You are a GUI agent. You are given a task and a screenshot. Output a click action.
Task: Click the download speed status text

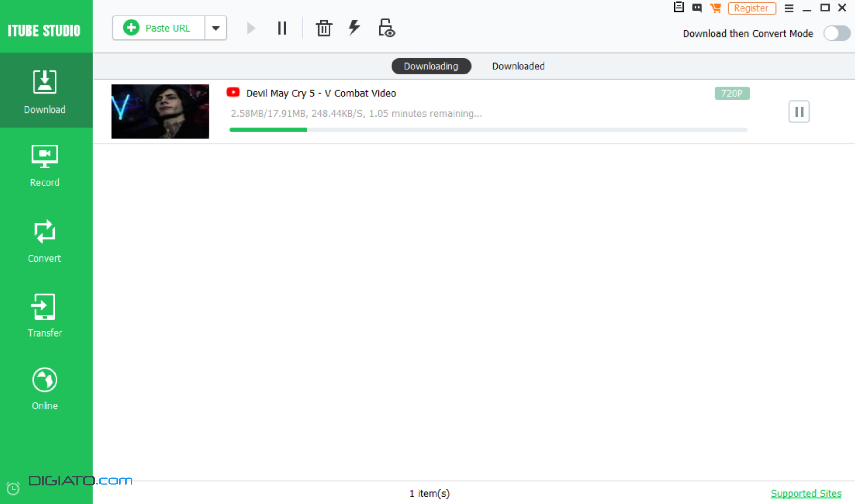(x=356, y=114)
